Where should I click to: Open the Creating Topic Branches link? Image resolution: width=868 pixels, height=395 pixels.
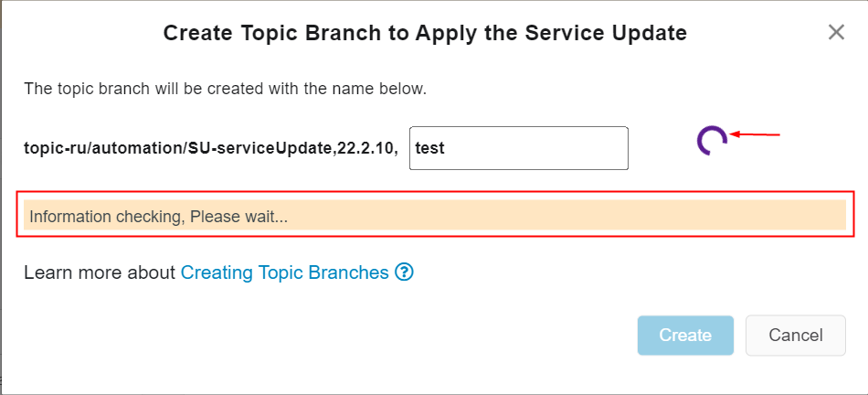coord(285,272)
